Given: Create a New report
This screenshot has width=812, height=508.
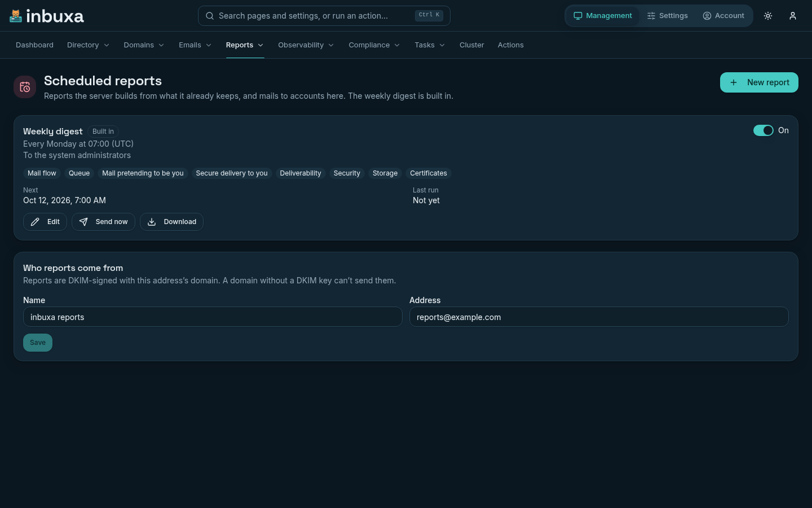Looking at the screenshot, I should (759, 82).
